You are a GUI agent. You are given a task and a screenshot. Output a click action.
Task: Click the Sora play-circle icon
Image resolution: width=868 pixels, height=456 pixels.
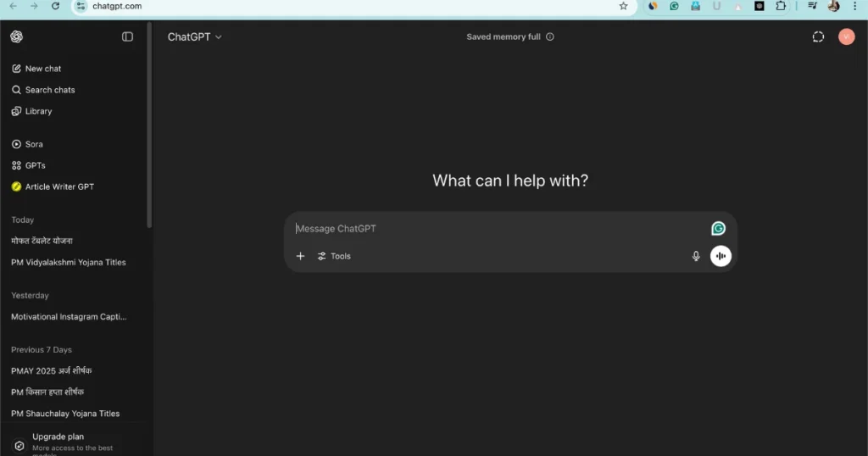[16, 144]
